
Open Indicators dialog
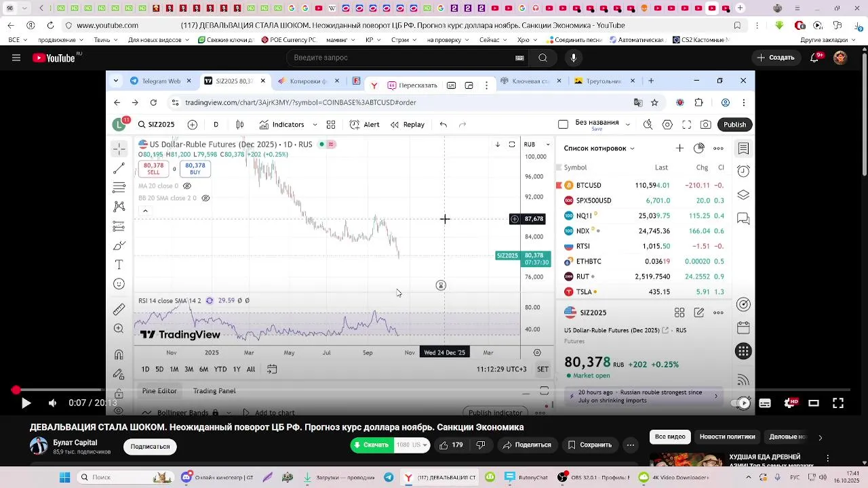(281, 125)
